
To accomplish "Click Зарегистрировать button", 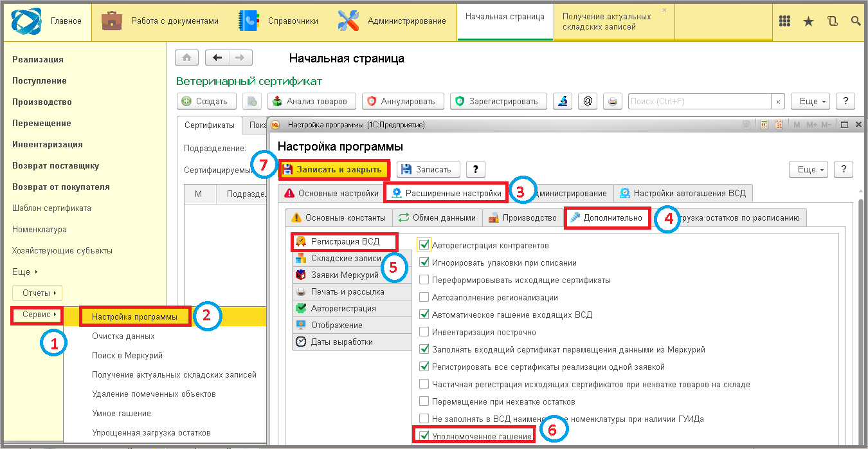I will 498,101.
